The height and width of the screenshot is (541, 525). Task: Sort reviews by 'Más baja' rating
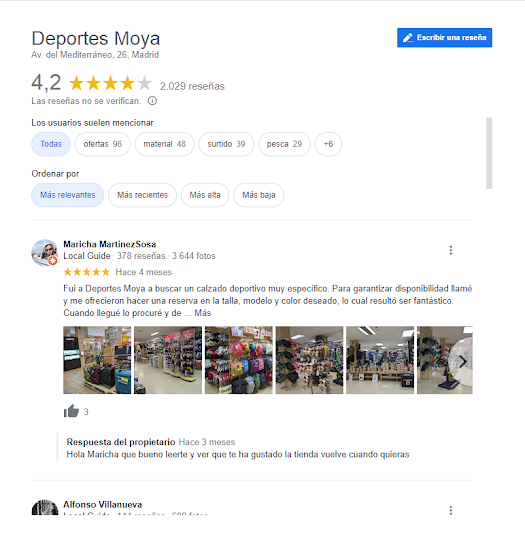pyautogui.click(x=259, y=195)
